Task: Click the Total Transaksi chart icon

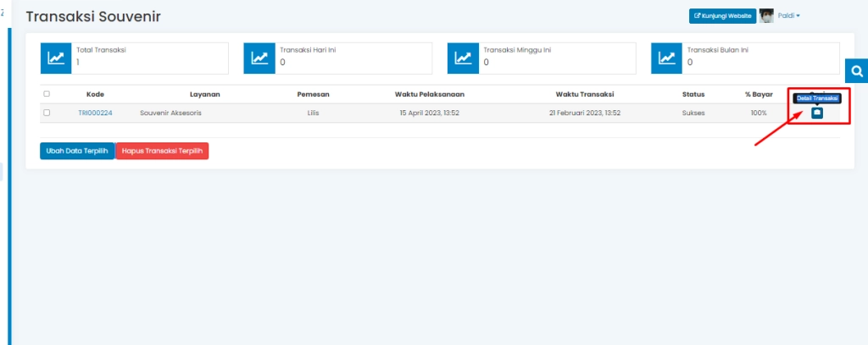Action: 57,58
